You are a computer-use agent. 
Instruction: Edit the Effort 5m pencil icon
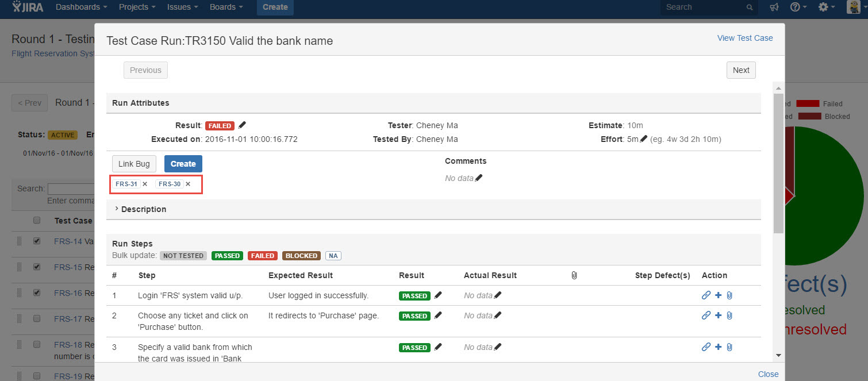(x=643, y=138)
